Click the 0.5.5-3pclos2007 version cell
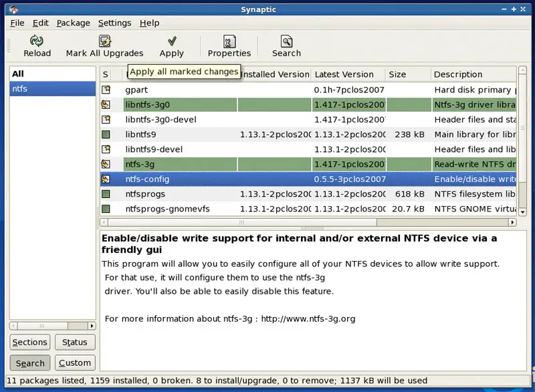This screenshot has width=535, height=392. (x=350, y=179)
